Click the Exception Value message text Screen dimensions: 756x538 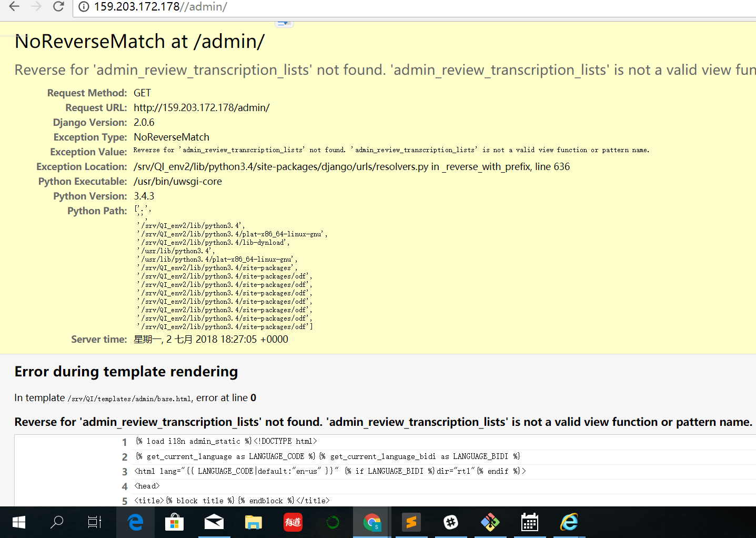pyautogui.click(x=391, y=150)
